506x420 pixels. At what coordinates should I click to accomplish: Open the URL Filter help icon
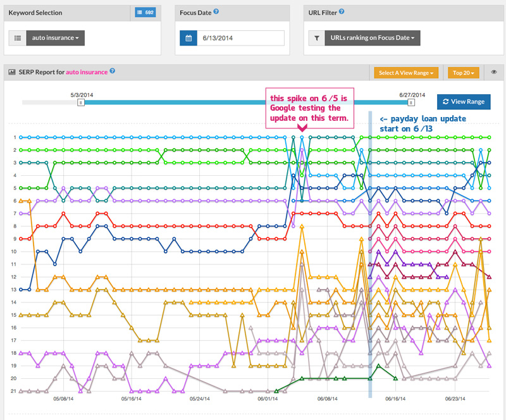(x=342, y=11)
